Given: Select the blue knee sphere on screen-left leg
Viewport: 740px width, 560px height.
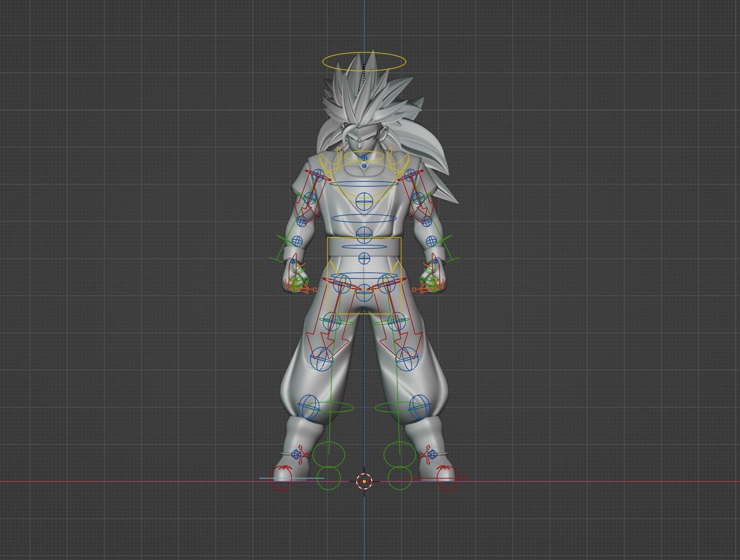Looking at the screenshot, I should (321, 359).
